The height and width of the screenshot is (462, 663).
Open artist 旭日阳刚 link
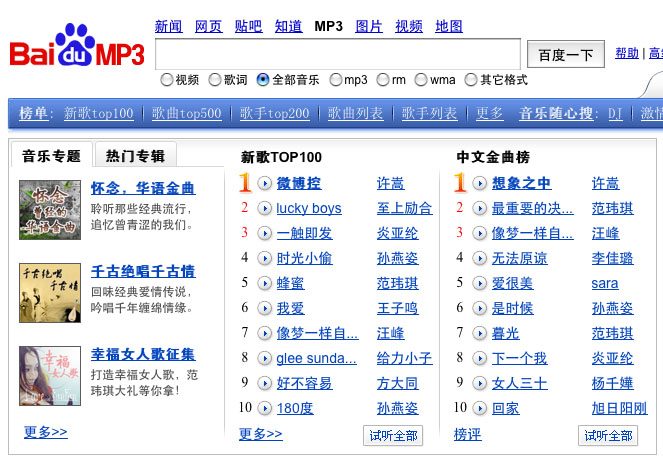tap(619, 408)
